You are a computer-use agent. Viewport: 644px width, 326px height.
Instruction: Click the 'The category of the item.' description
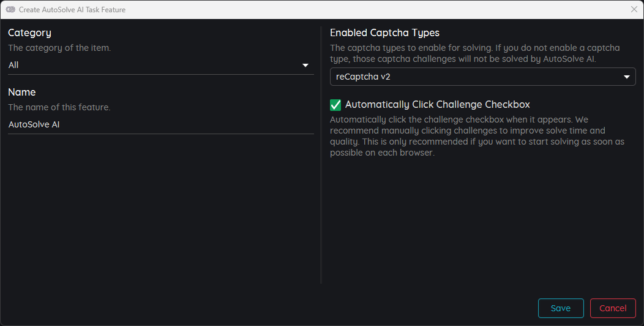click(x=59, y=48)
